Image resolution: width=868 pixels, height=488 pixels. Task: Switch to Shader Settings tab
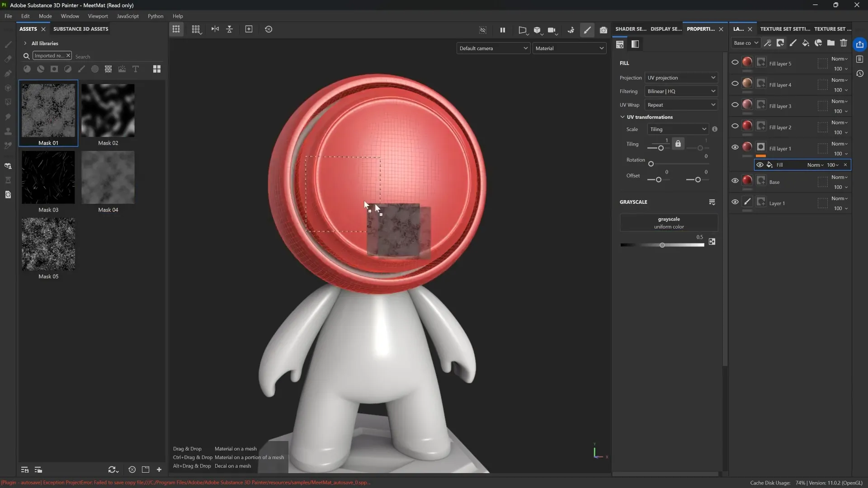(631, 29)
